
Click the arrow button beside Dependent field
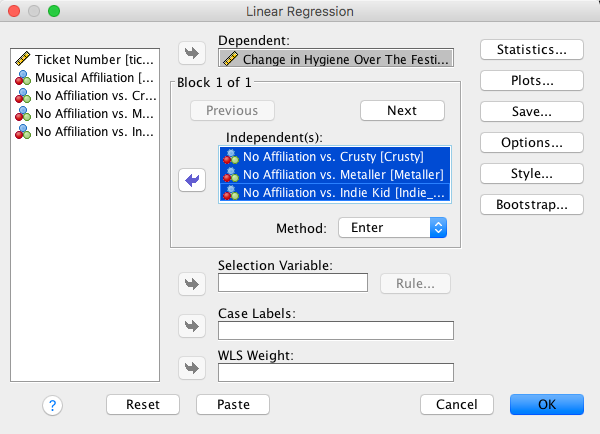(190, 52)
